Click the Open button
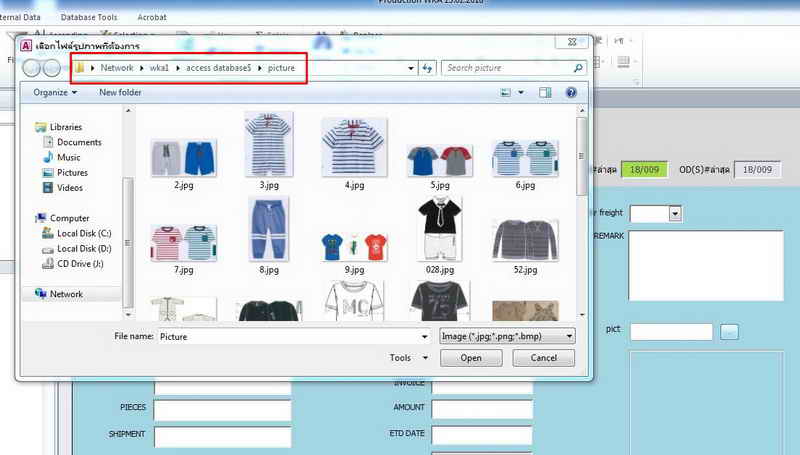Screen dimensions: 800x455 pos(471,358)
